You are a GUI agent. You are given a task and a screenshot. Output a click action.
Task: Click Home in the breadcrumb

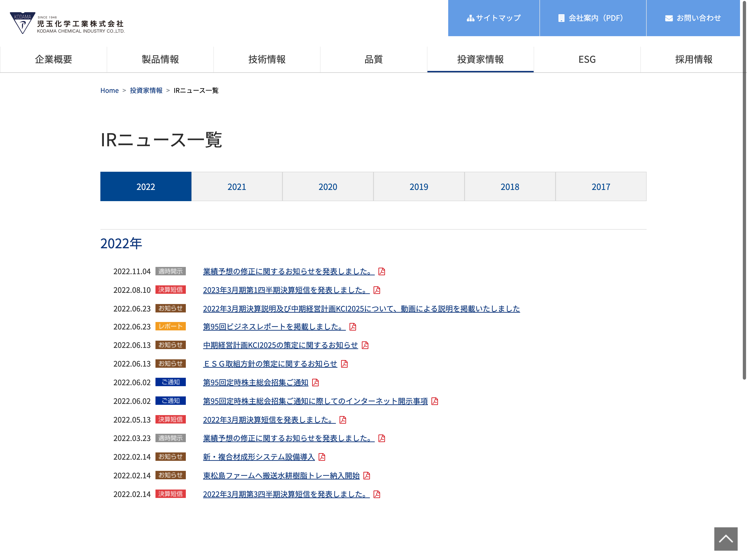click(x=109, y=91)
